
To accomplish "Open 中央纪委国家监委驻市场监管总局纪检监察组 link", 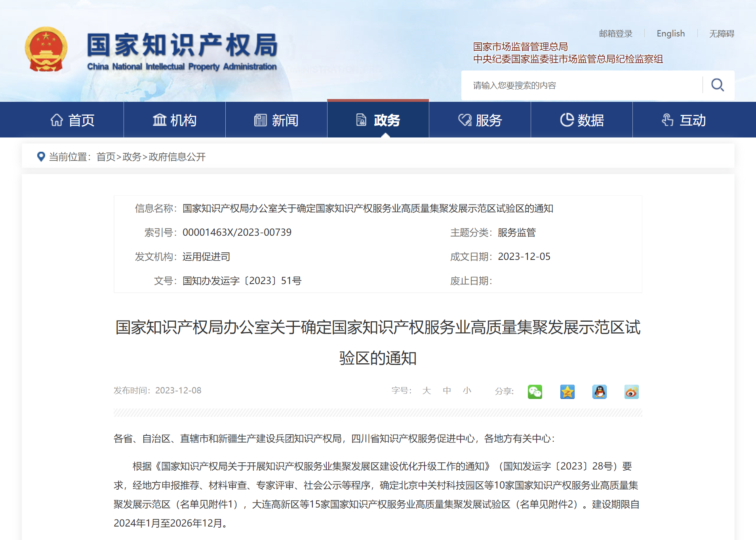I will 568,59.
